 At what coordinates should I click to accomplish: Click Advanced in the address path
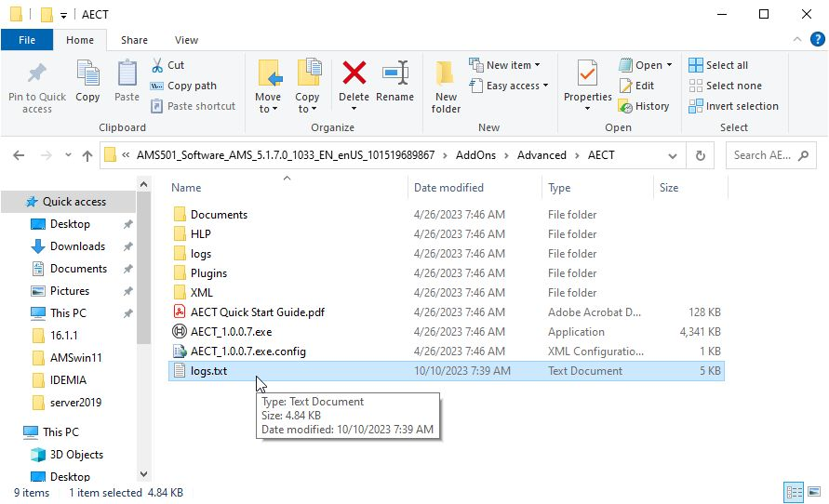tap(542, 155)
